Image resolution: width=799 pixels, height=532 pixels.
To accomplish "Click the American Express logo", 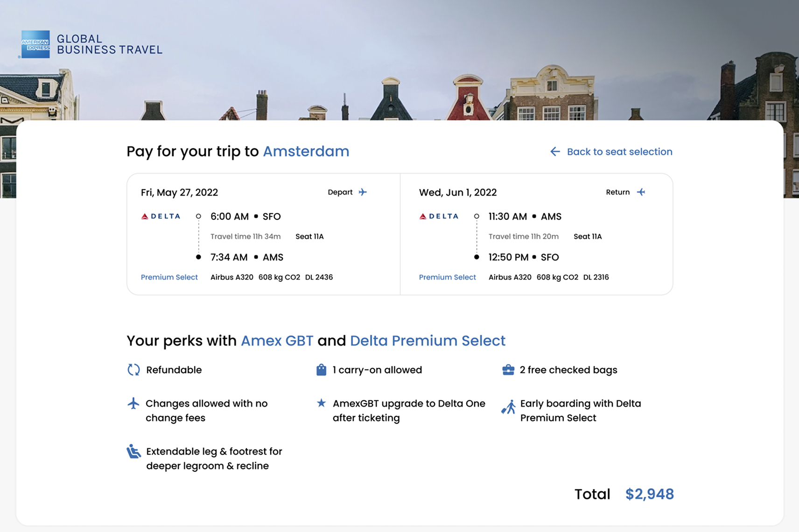I will pyautogui.click(x=35, y=44).
